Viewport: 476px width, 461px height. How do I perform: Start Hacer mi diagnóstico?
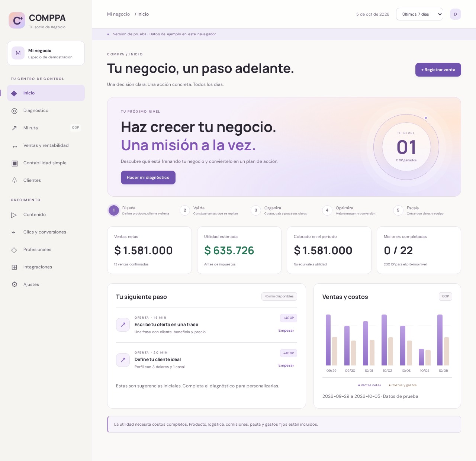[x=148, y=178]
